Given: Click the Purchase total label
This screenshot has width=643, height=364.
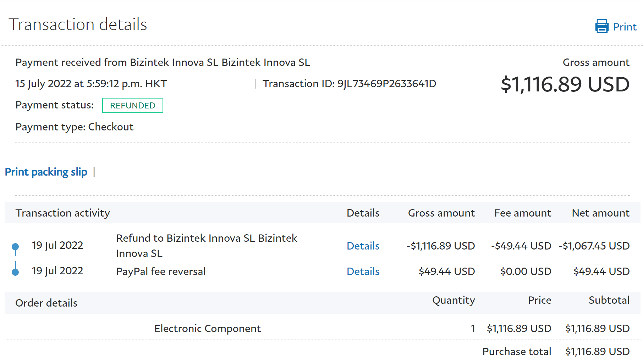Looking at the screenshot, I should (516, 352).
